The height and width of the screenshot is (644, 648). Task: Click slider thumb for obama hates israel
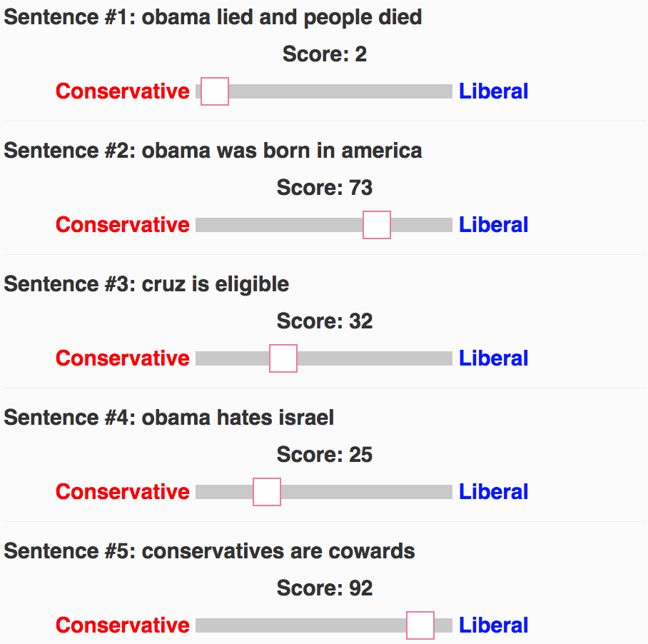pos(267,492)
